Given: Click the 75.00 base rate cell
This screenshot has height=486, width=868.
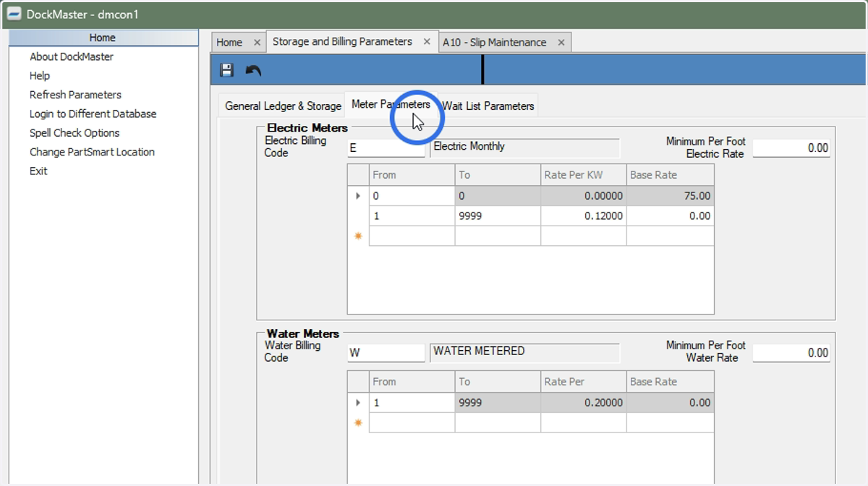Looking at the screenshot, I should pyautogui.click(x=670, y=196).
